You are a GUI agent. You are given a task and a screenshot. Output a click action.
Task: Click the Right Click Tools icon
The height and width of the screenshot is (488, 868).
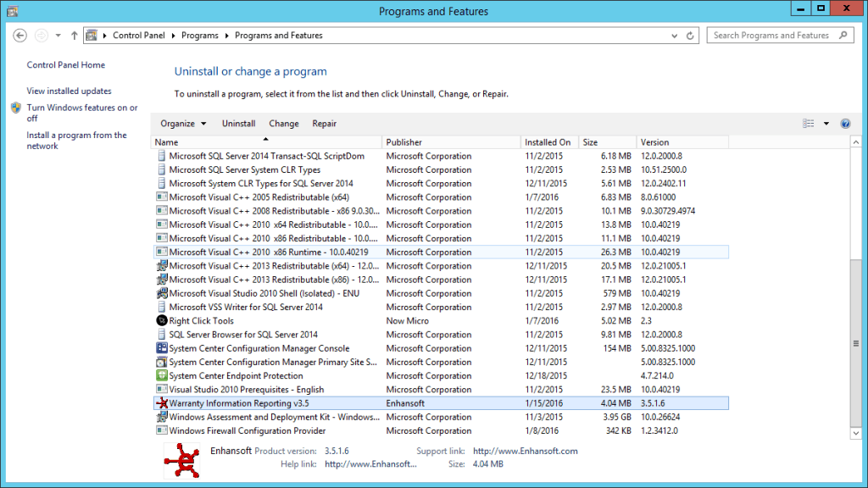pos(162,320)
